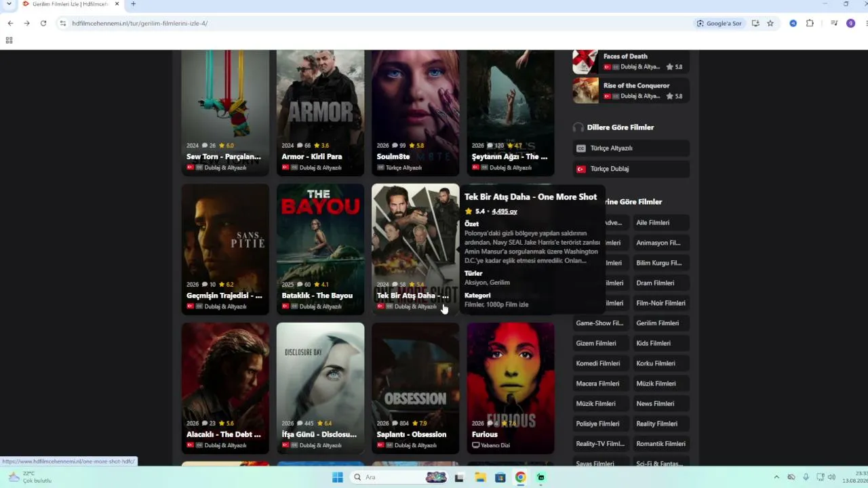Screen dimensions: 868x488
Task: Open File Explorer from the taskbar
Action: (x=480, y=477)
